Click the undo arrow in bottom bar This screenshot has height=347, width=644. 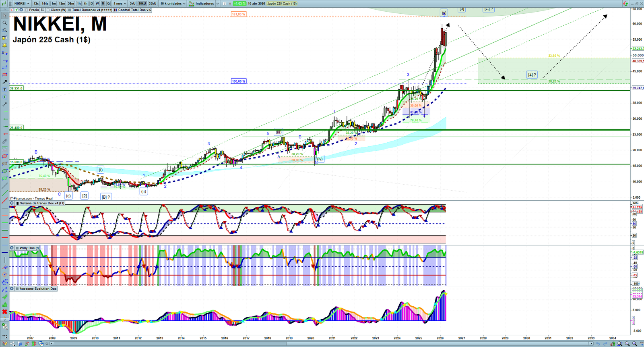click(598, 344)
